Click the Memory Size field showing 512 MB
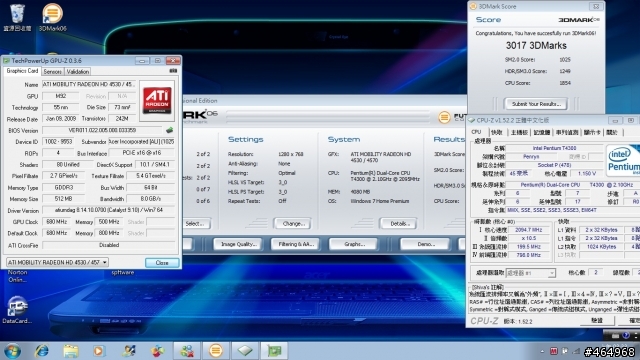The height and width of the screenshot is (360, 640). click(63, 199)
